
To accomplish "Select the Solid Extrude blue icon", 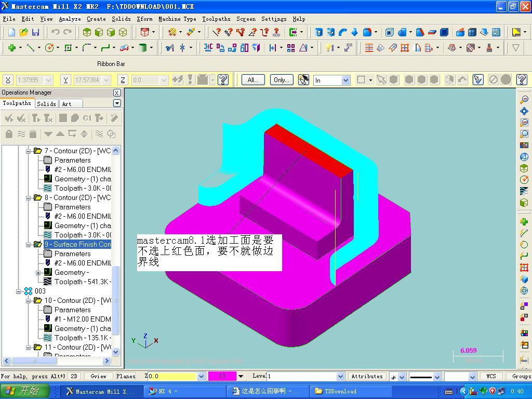I will [318, 32].
